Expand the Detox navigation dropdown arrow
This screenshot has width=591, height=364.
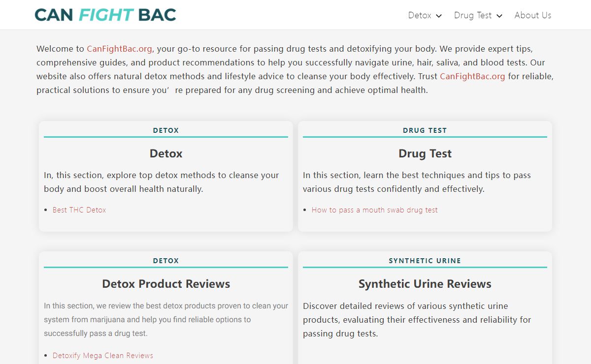pos(439,16)
